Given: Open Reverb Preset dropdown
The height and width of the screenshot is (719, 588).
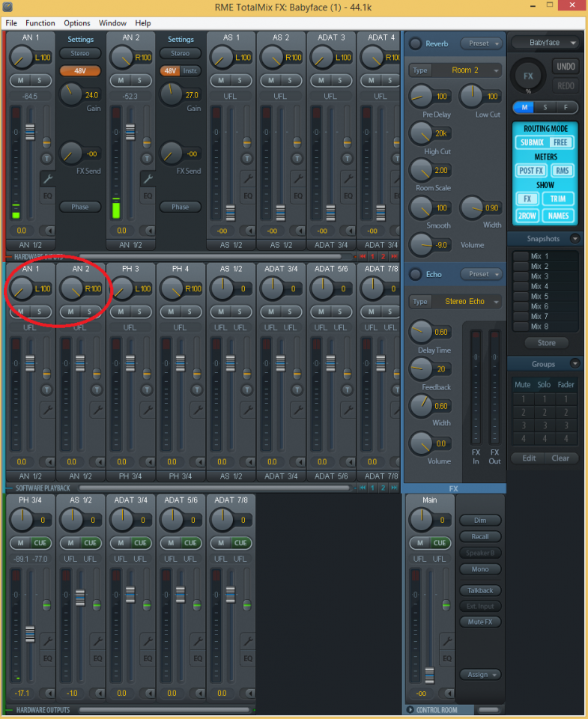Looking at the screenshot, I should point(481,43).
